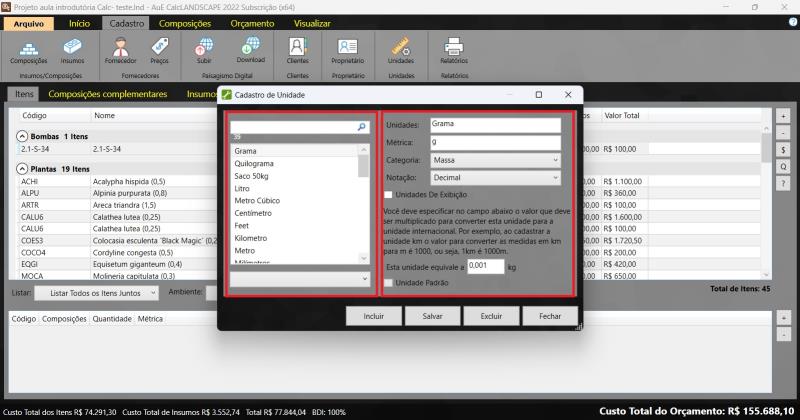Viewport: 800px width, 420px height.
Task: Collapse the Bombas group
Action: click(22, 136)
